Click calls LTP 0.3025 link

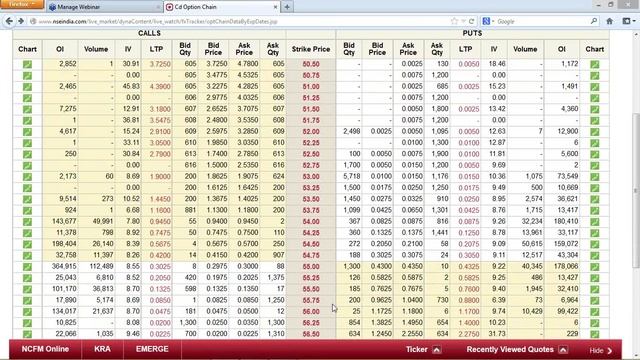click(160, 267)
